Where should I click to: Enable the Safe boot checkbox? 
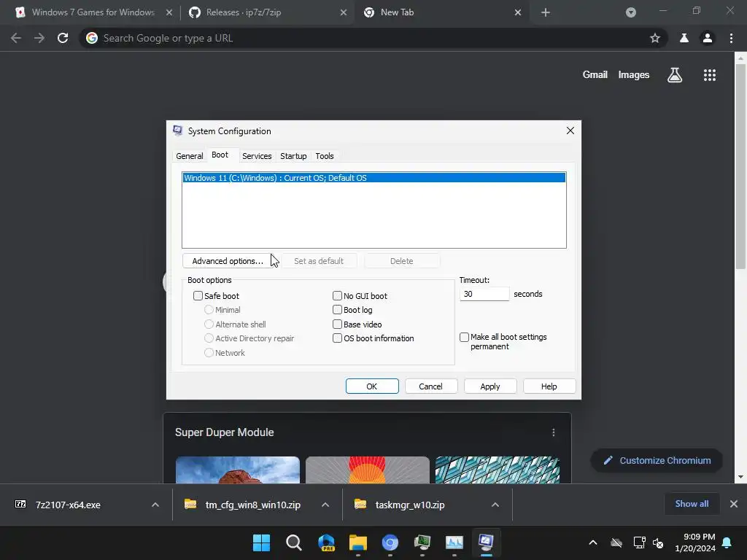coord(198,296)
